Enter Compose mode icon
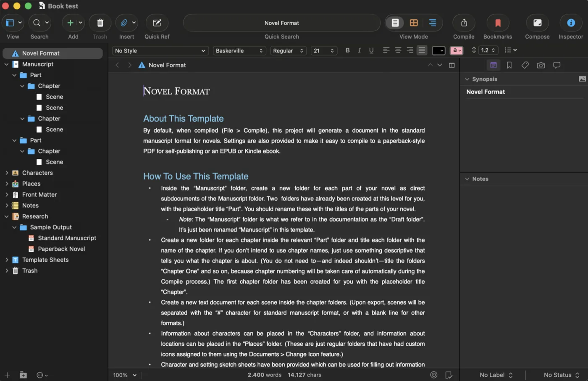The width and height of the screenshot is (588, 381). pyautogui.click(x=537, y=23)
